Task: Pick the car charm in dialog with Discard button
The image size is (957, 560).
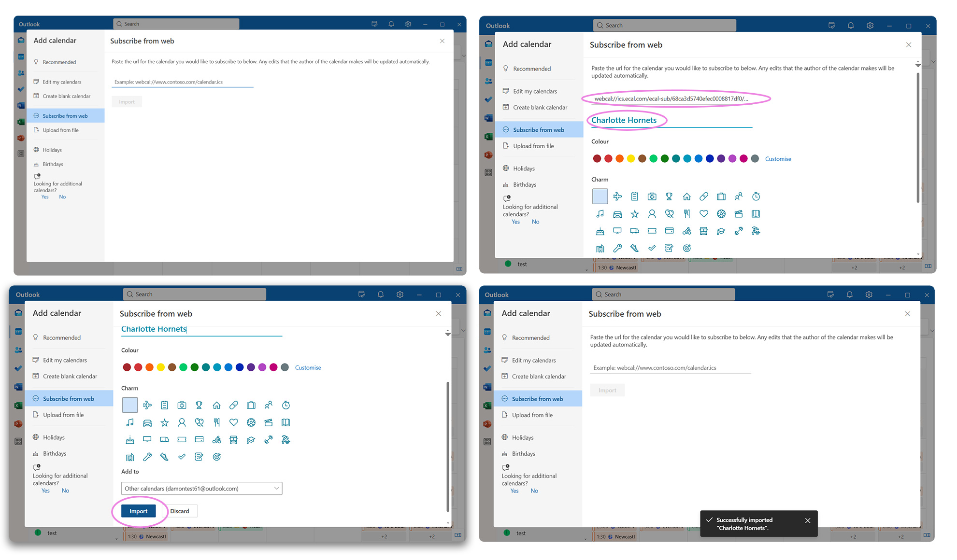Action: coord(147,423)
